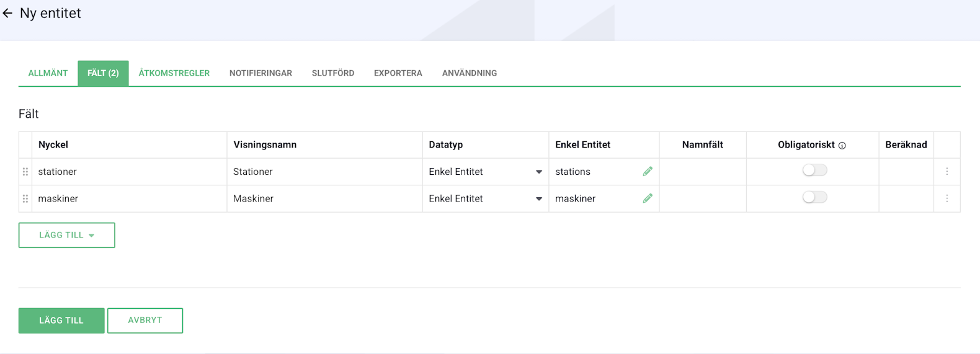This screenshot has height=354, width=980.
Task: Click the maskiner entity cell in Enkel Entitet column
Action: click(604, 199)
